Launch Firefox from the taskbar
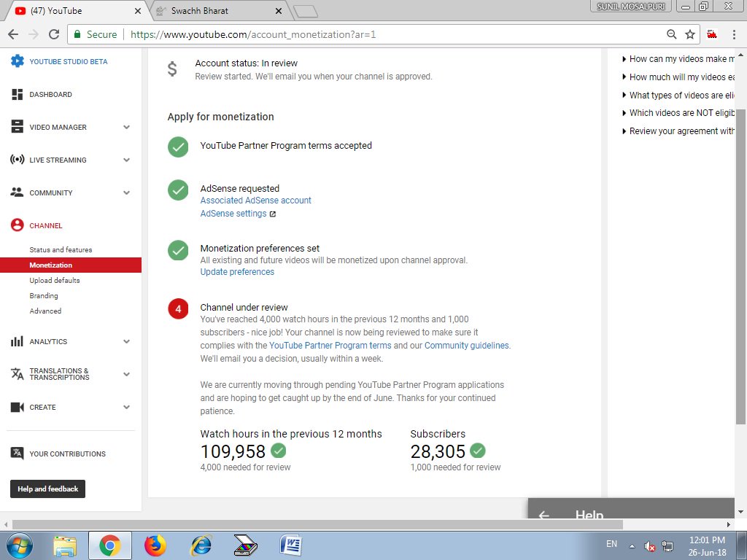The width and height of the screenshot is (747, 560). [155, 545]
